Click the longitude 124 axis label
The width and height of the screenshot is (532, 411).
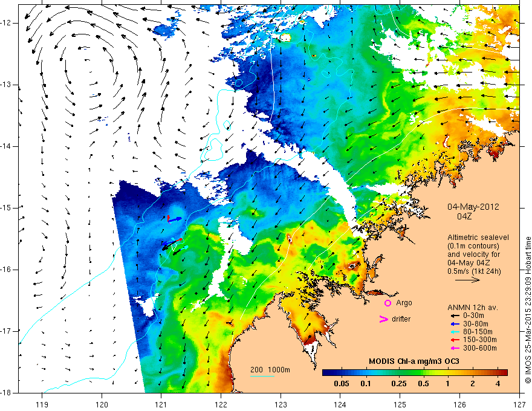[x=340, y=404]
